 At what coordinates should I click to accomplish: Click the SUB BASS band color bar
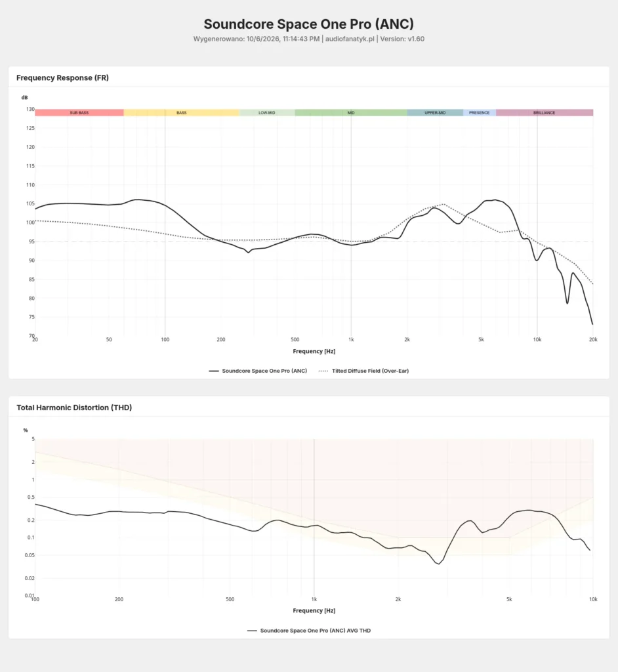(79, 113)
